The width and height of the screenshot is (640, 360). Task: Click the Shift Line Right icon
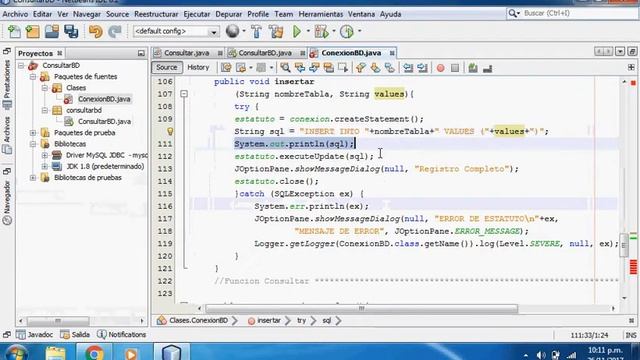click(422, 68)
